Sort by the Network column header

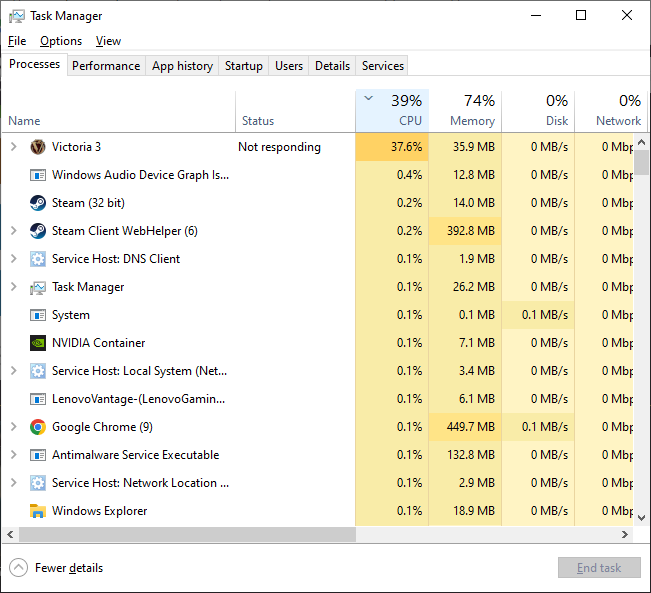tap(610, 111)
